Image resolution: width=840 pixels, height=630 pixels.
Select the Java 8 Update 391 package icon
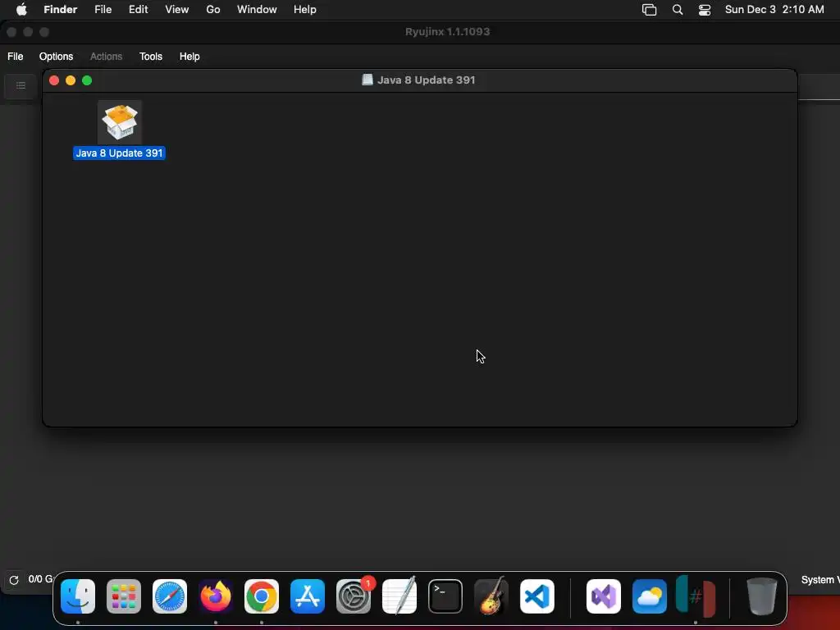pos(120,122)
